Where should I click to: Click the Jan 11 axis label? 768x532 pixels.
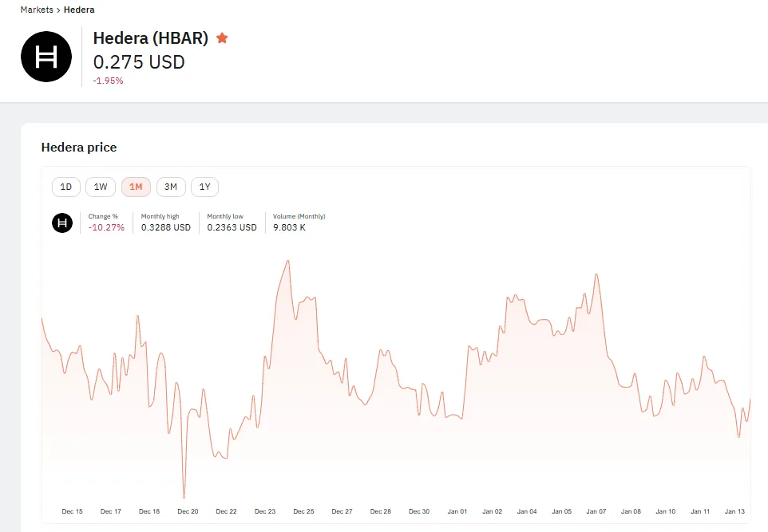[700, 511]
